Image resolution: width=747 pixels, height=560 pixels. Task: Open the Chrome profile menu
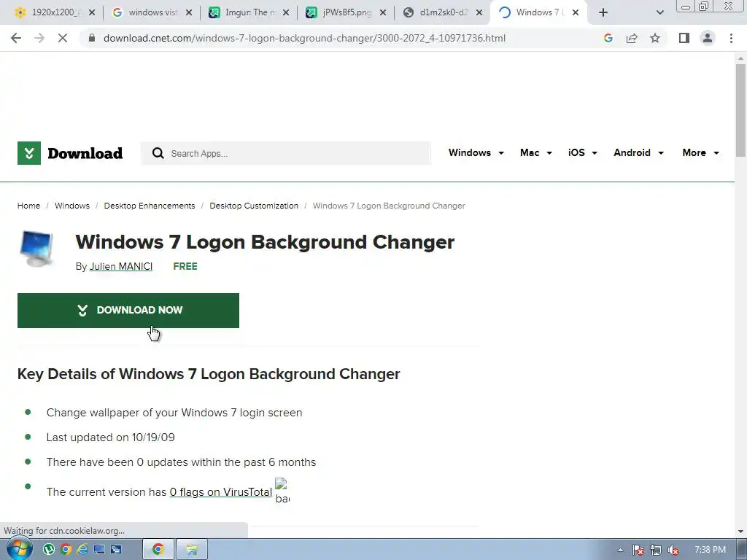click(708, 38)
